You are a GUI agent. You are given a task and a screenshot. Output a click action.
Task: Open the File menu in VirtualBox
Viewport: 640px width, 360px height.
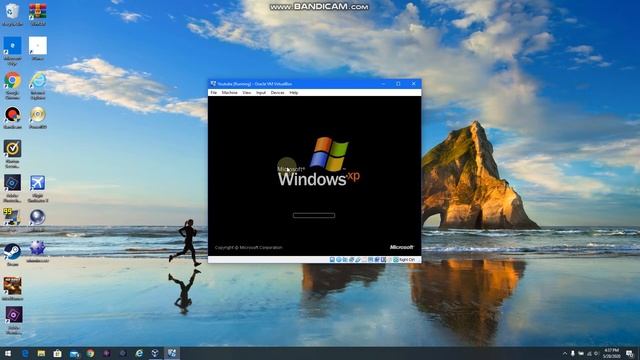(213, 93)
